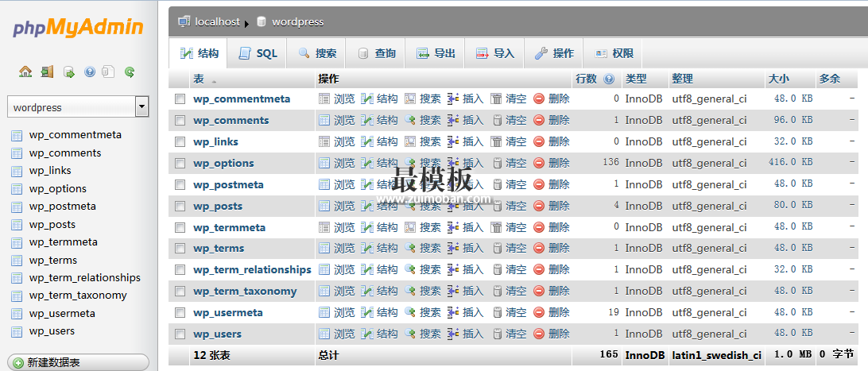The width and height of the screenshot is (868, 371).
Task: Select wp_postmeta in sidebar tree
Action: pos(63,207)
